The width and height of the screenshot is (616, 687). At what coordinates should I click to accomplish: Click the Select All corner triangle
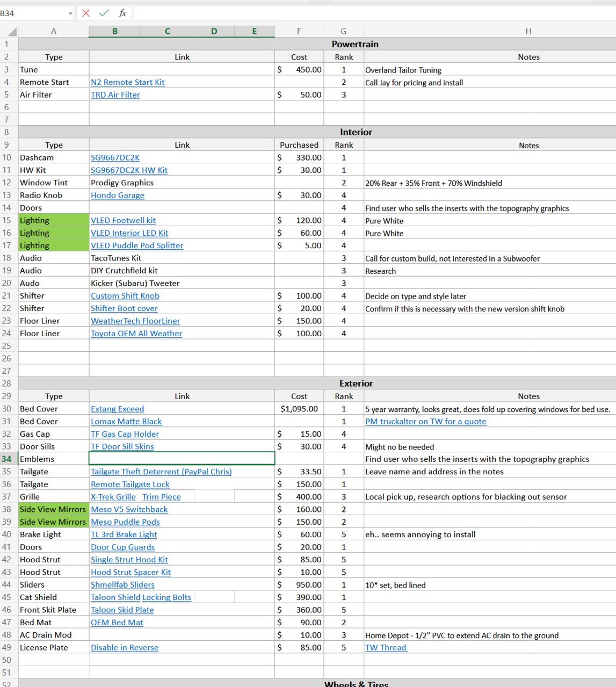point(12,32)
